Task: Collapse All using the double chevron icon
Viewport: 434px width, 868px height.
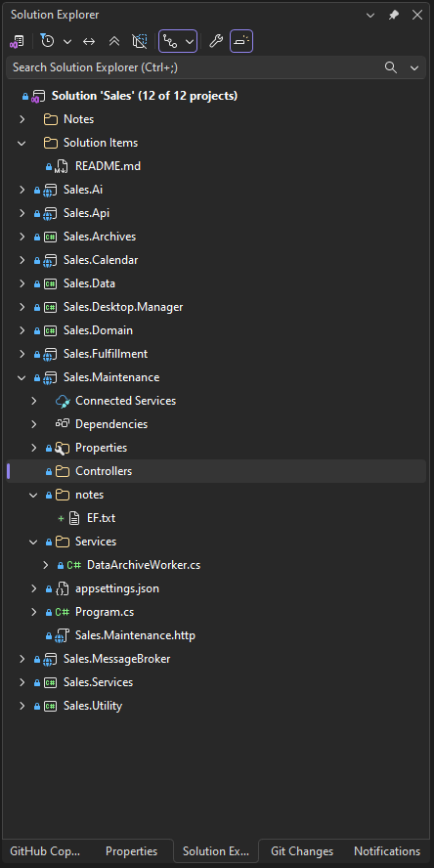Action: pyautogui.click(x=114, y=41)
